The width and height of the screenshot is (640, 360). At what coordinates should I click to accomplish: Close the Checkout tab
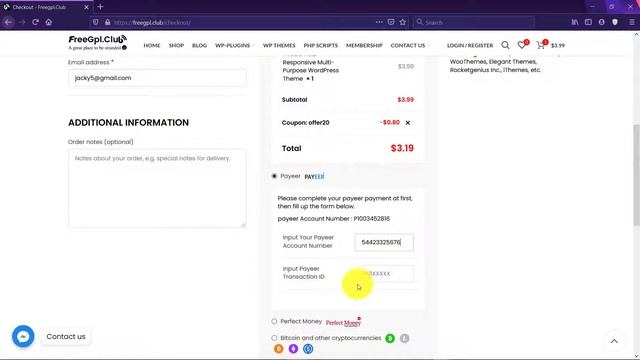[x=86, y=7]
